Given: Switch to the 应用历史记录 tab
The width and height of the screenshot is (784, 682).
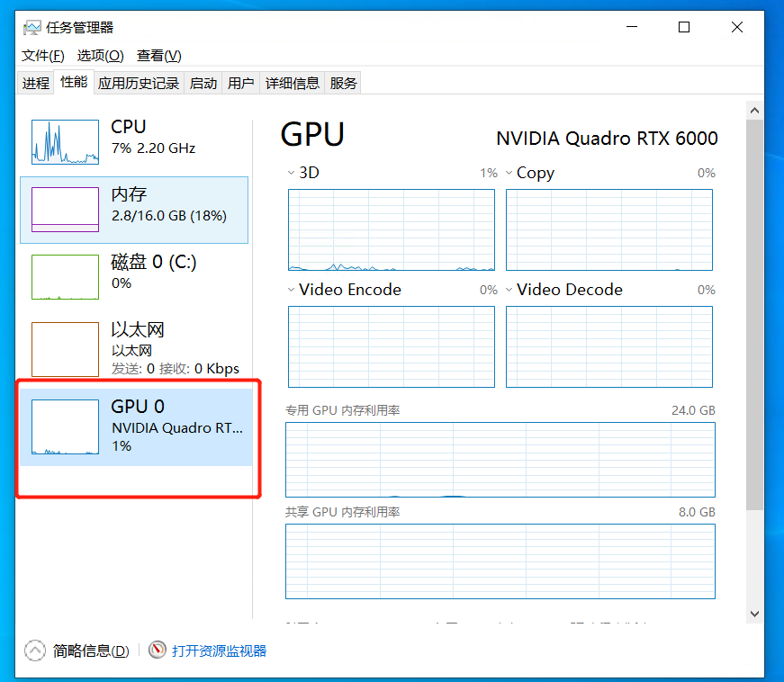Looking at the screenshot, I should click(x=139, y=83).
